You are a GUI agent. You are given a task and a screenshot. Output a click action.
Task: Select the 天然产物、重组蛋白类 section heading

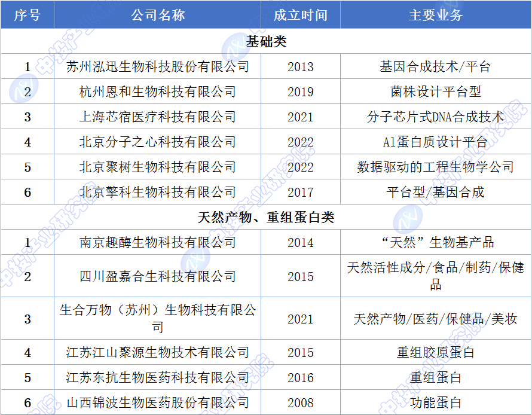(x=266, y=217)
